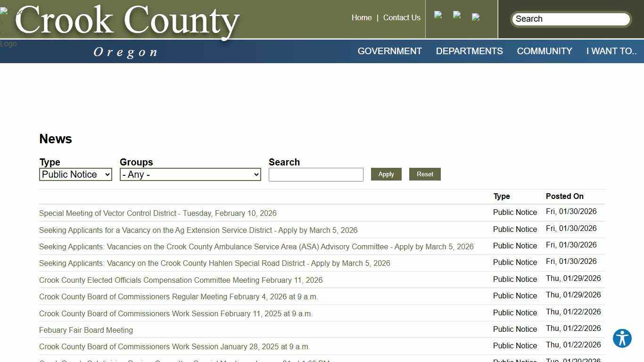
Task: Open the blue accessibility widget
Action: tap(622, 338)
